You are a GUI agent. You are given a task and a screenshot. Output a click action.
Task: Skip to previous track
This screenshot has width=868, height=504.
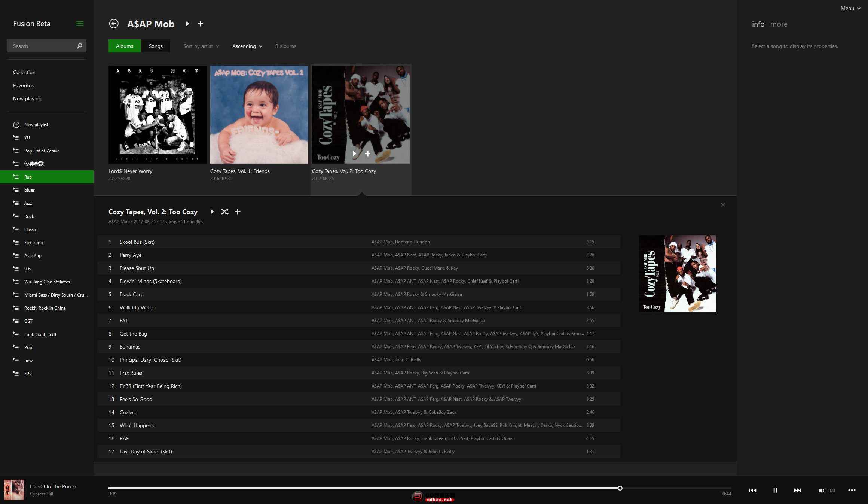pyautogui.click(x=753, y=490)
